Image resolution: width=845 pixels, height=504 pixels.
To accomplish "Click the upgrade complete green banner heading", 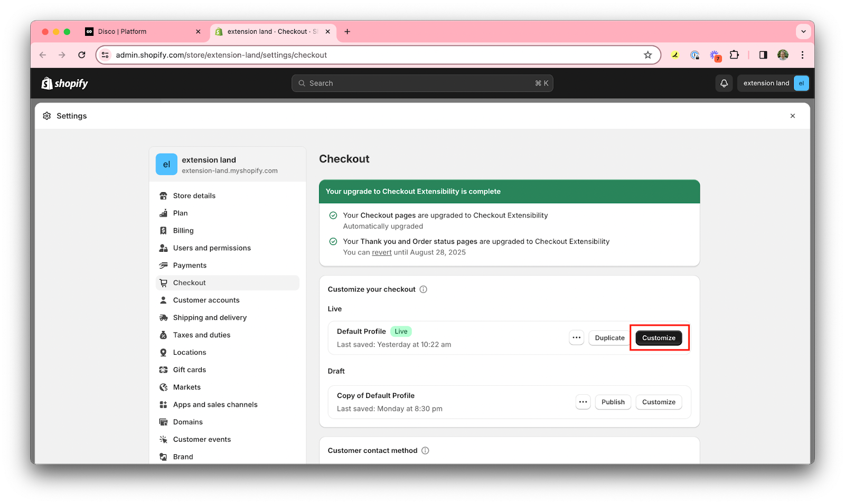I will click(413, 192).
